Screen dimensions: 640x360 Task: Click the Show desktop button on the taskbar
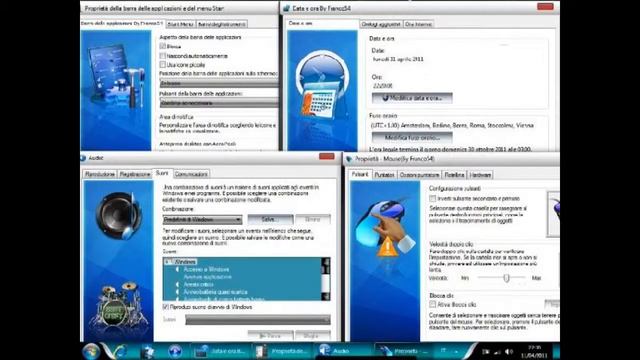pos(556,351)
